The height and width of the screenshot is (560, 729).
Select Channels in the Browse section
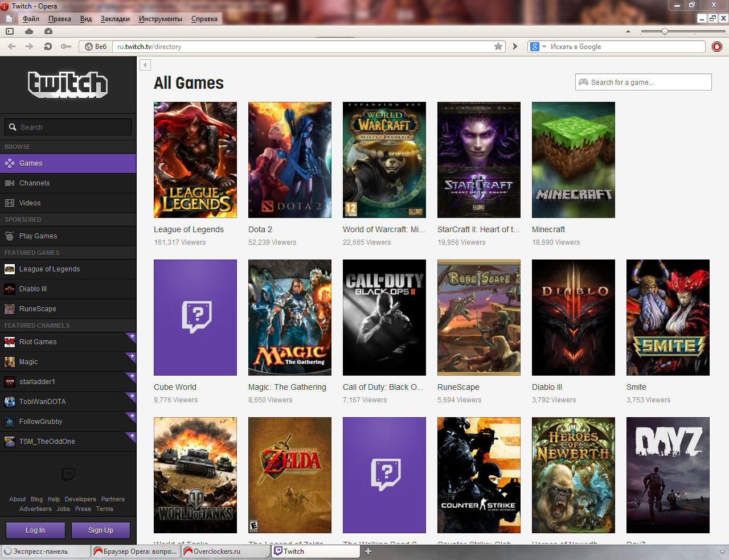(x=68, y=183)
